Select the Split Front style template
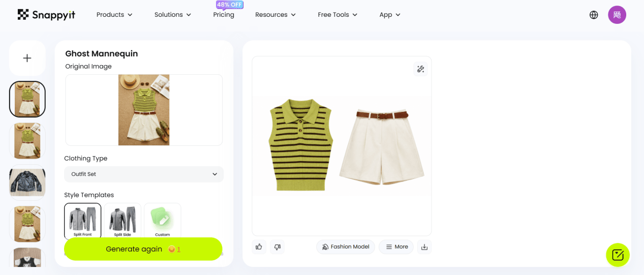The width and height of the screenshot is (644, 275). [83, 221]
